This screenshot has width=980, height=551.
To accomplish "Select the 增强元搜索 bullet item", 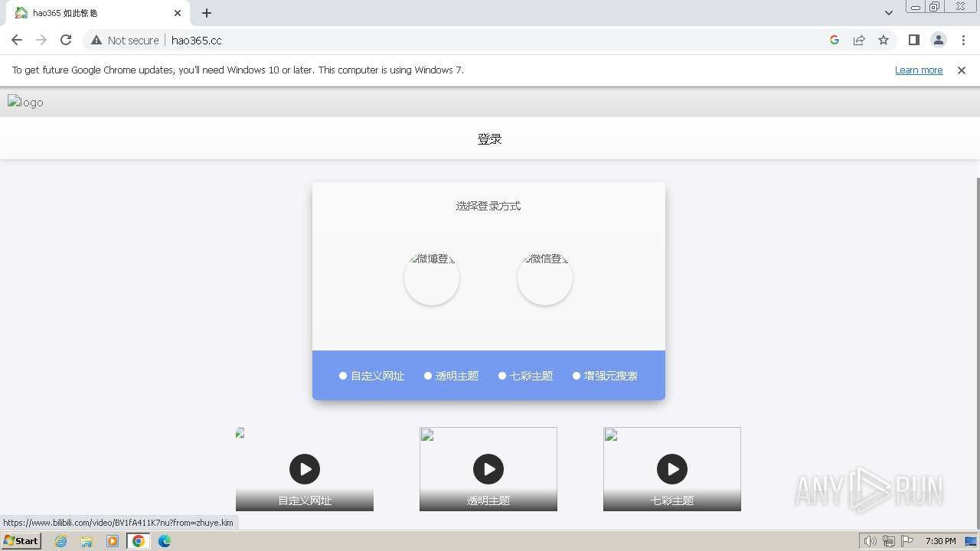I will (606, 376).
